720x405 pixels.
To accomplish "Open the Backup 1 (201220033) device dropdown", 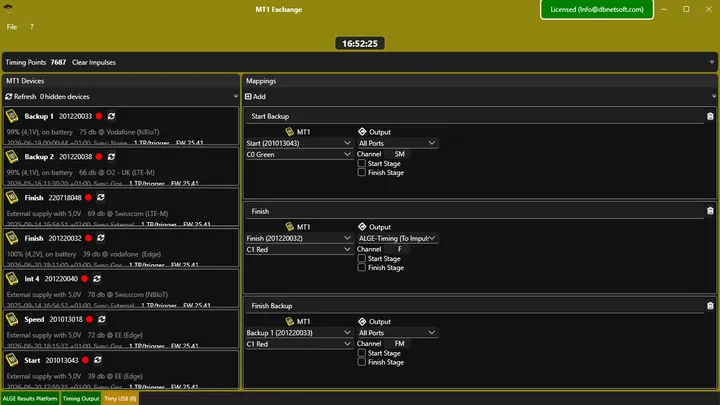I will [x=299, y=332].
